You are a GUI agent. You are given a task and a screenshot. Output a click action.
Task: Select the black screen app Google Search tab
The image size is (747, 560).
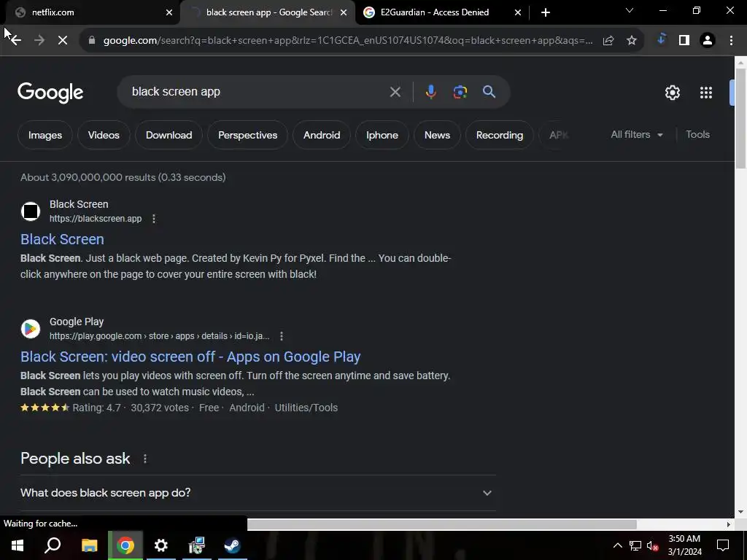coord(268,12)
